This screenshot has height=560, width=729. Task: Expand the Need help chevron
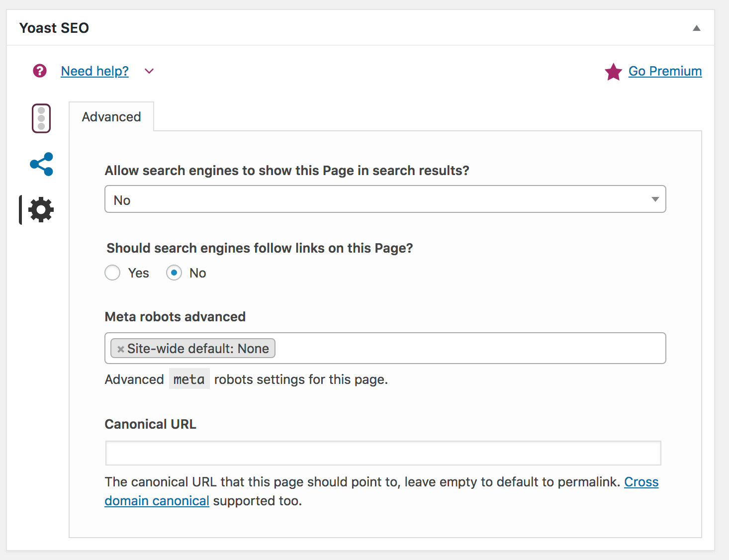149,71
